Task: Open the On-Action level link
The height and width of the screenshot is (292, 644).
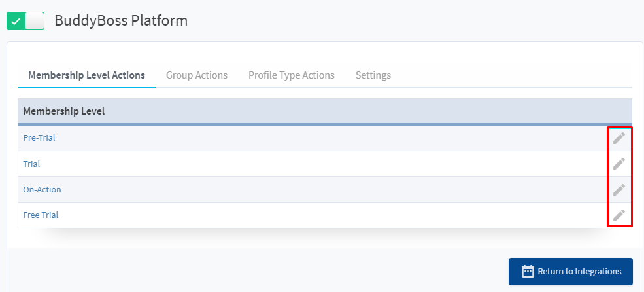Action: tap(42, 190)
